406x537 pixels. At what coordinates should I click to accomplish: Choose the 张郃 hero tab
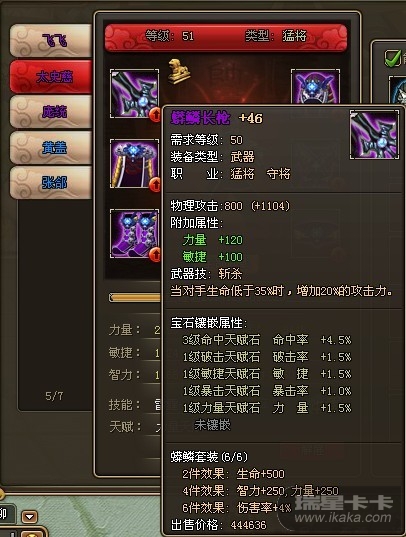point(51,183)
